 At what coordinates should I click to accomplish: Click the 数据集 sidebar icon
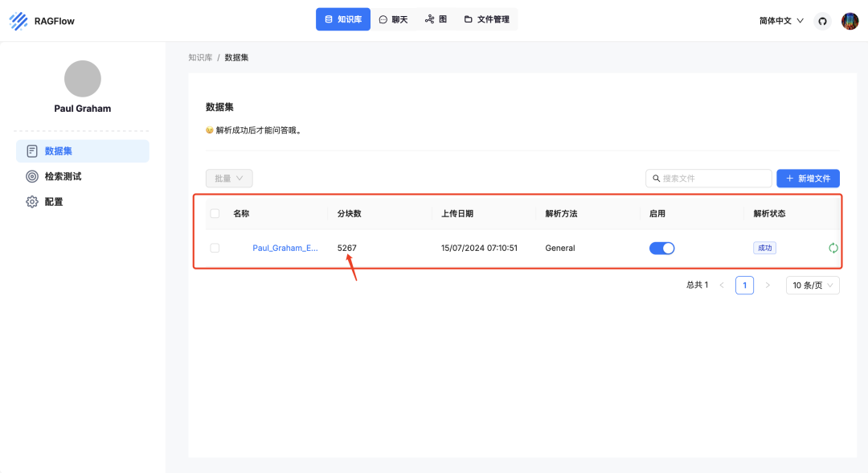coord(31,150)
